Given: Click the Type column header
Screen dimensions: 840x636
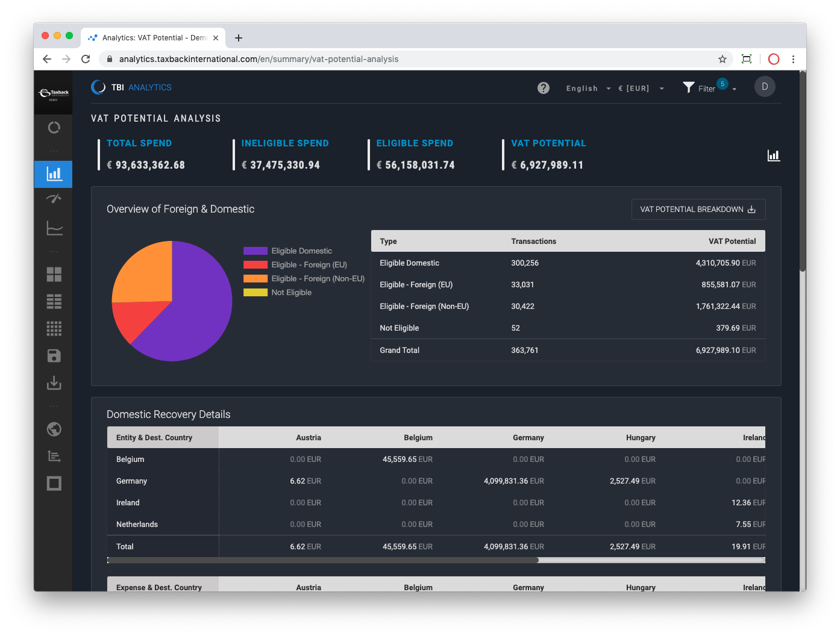Looking at the screenshot, I should pos(388,242).
